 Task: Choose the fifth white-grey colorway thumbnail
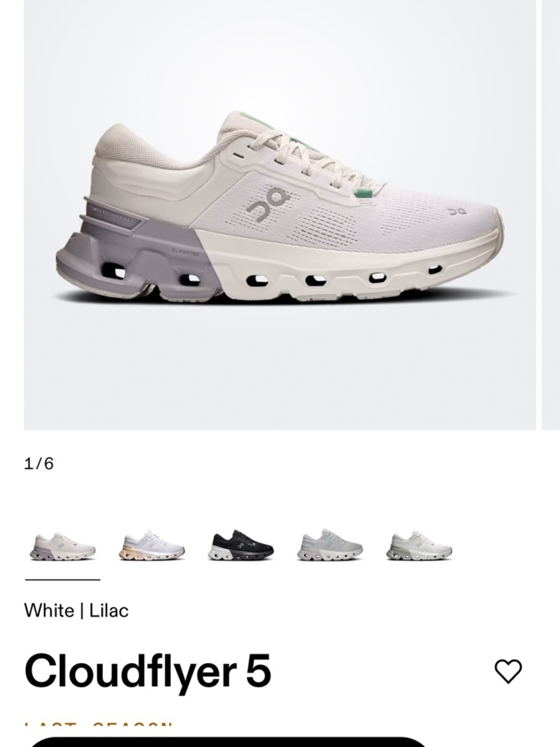tap(419, 546)
